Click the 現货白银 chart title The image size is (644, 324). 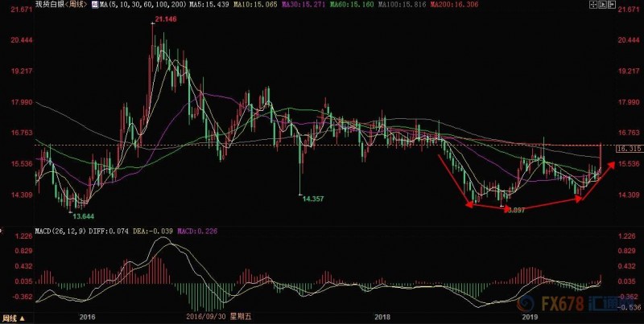click(x=52, y=5)
